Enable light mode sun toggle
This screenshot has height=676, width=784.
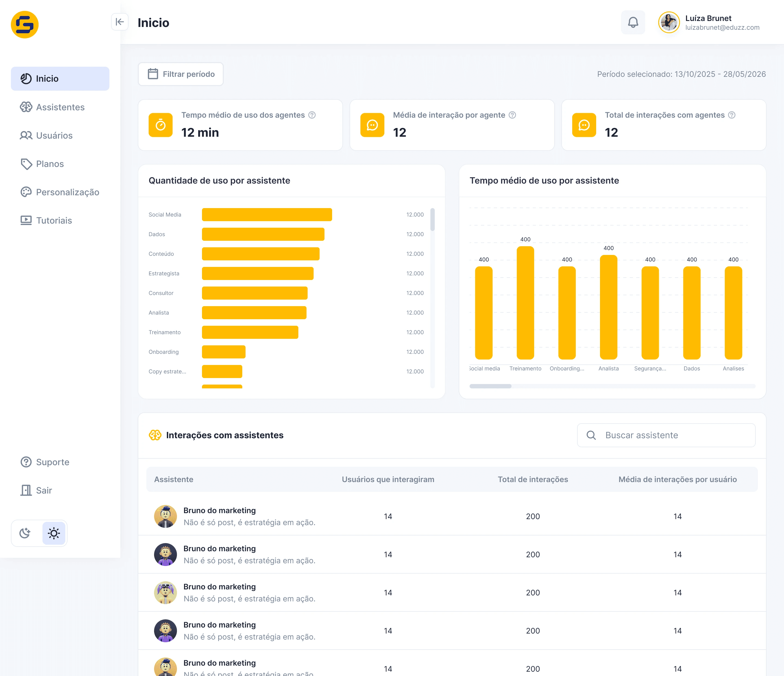pyautogui.click(x=54, y=533)
